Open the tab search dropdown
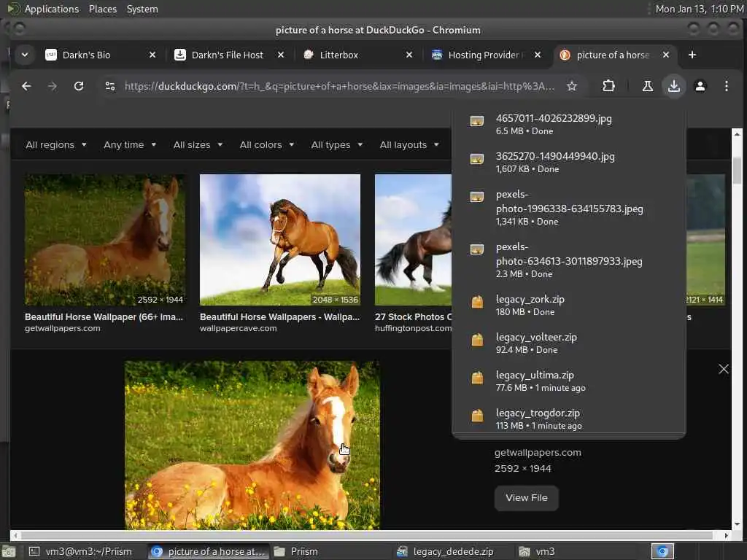The width and height of the screenshot is (747, 560). coord(24,55)
